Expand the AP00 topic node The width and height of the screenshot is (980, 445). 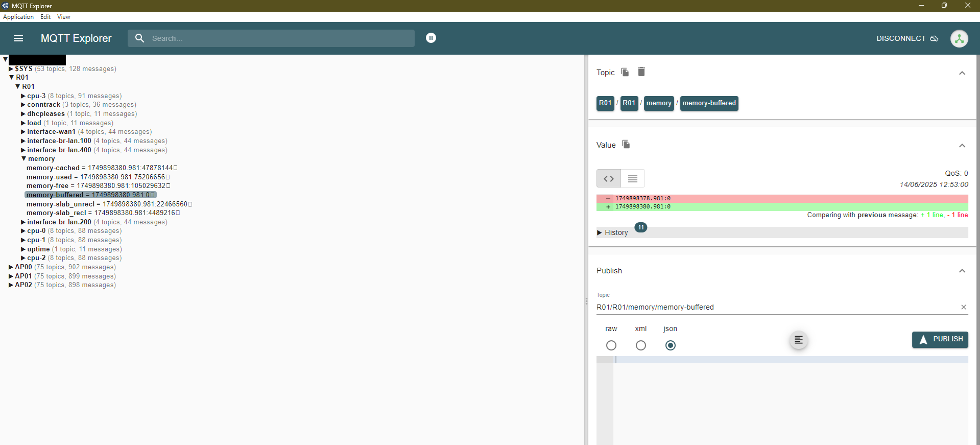tap(11, 267)
